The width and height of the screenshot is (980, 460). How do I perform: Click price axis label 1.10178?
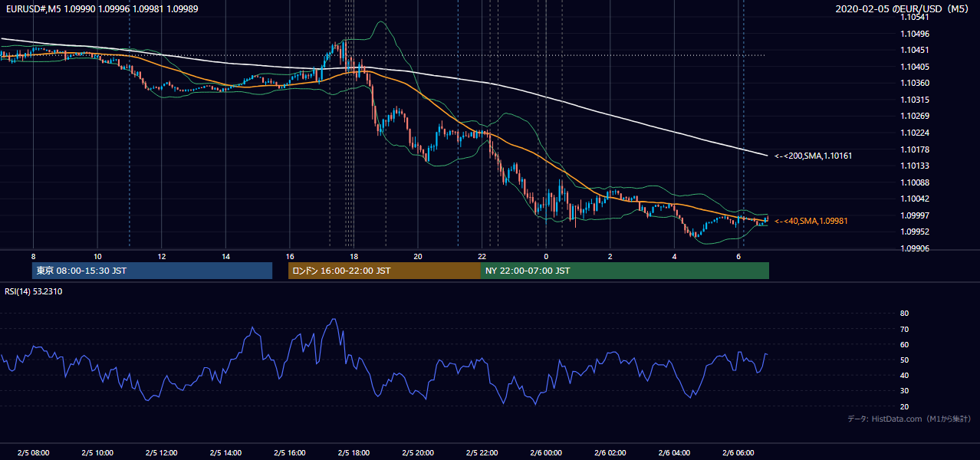(914, 149)
